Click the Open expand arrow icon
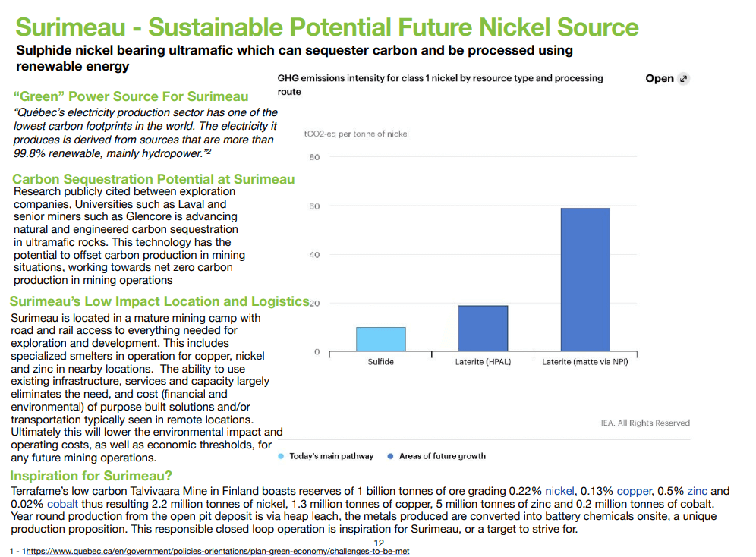Viewport: 756px width, 557px height. click(x=683, y=78)
